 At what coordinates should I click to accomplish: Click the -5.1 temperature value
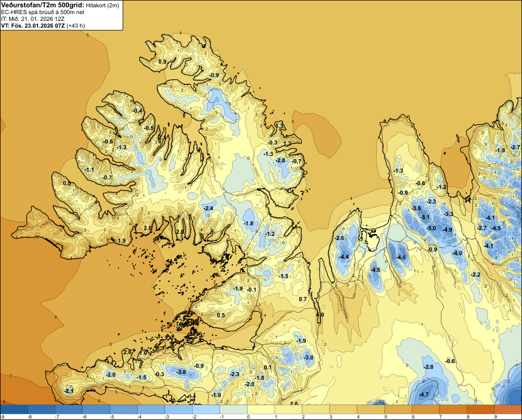pyautogui.click(x=424, y=218)
